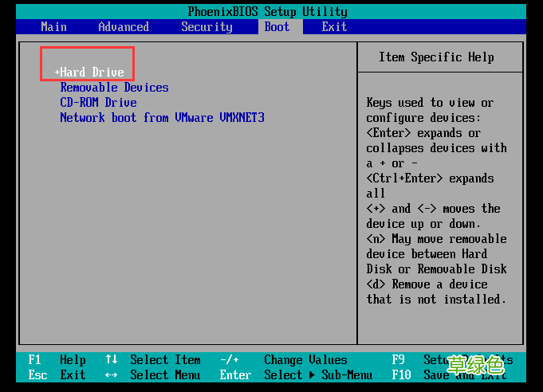543x392 pixels.
Task: Click the 'Keys used to view or' help line
Action: coord(430,103)
